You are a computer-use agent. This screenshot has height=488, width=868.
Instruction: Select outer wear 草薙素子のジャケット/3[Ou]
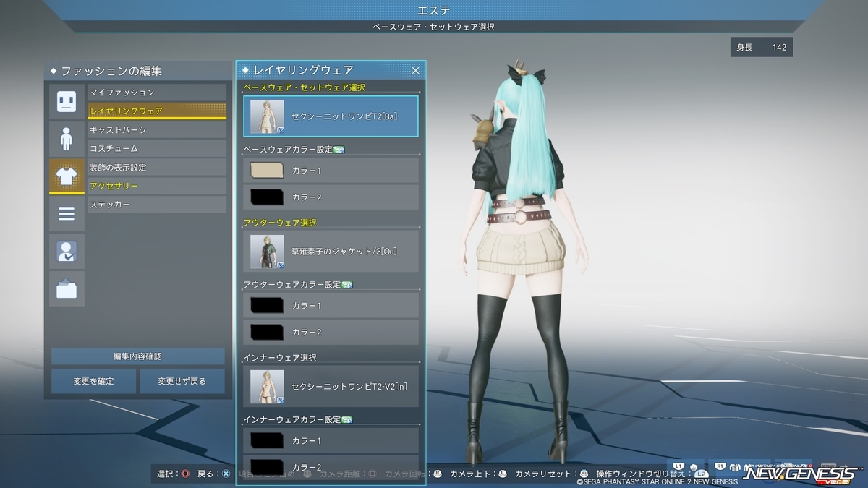331,252
